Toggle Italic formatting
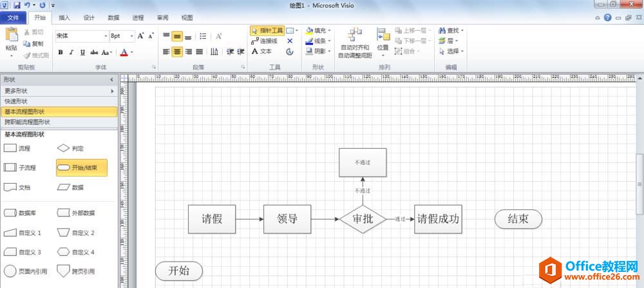644x288 pixels. click(x=71, y=52)
